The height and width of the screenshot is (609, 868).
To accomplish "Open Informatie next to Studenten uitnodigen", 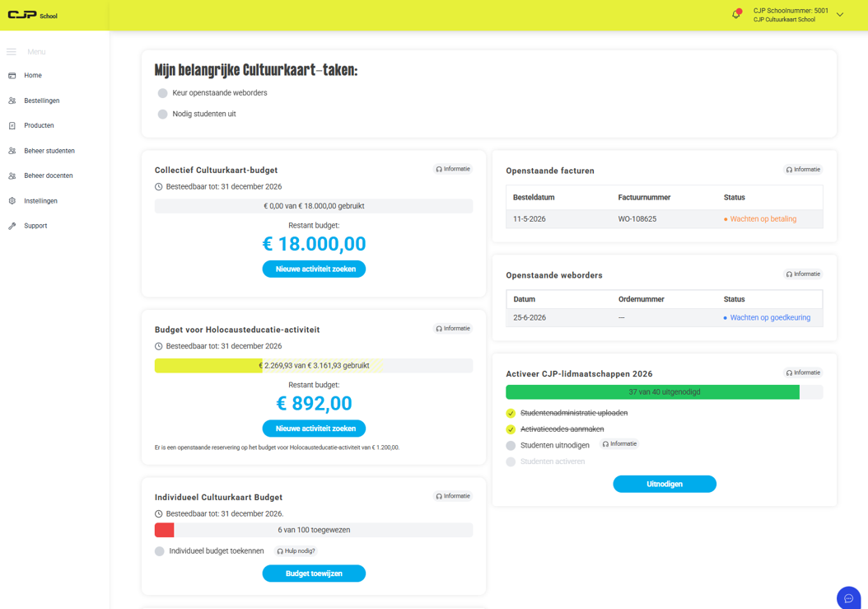I will pyautogui.click(x=619, y=444).
